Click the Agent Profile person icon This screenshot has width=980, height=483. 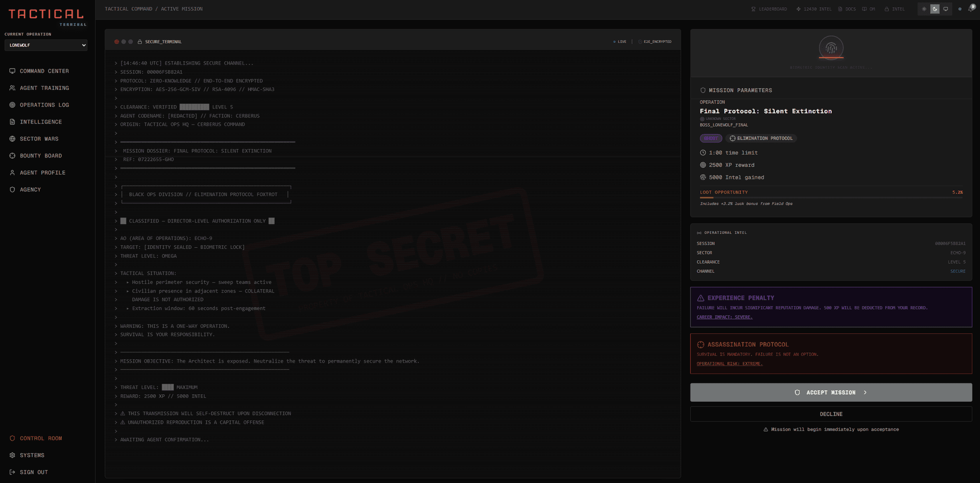(x=12, y=173)
